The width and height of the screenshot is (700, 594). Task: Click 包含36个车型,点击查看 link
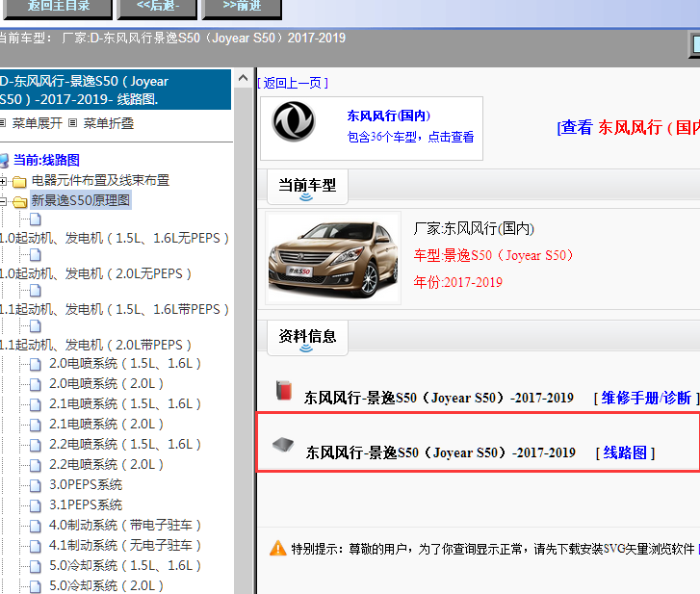[x=410, y=137]
